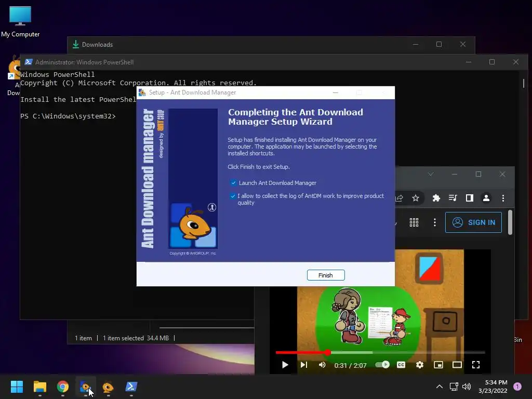The height and width of the screenshot is (399, 532).
Task: Show hidden system tray icons chevron
Action: click(440, 387)
